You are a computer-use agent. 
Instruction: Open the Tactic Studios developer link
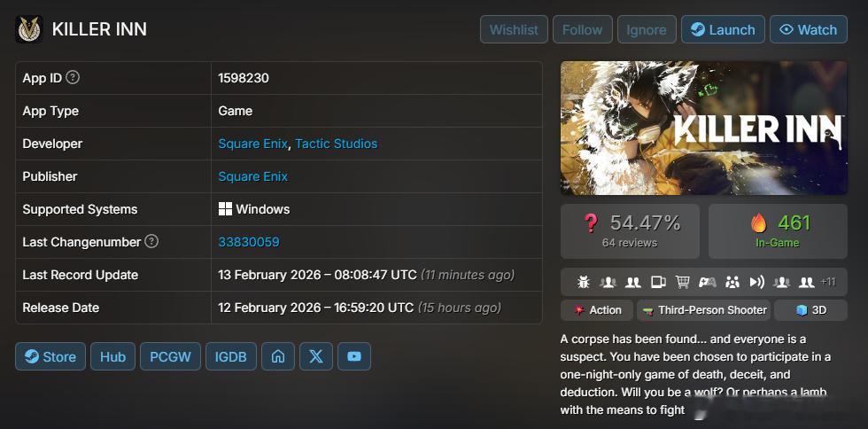(x=336, y=144)
